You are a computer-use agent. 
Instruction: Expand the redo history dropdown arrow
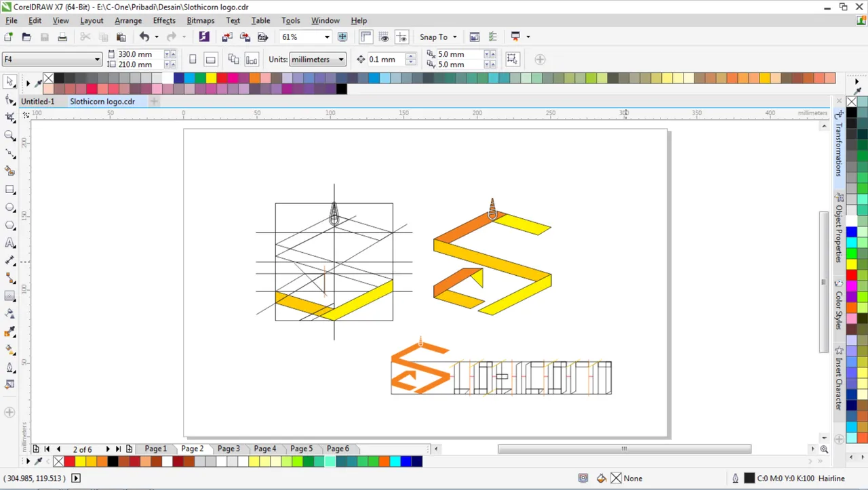(x=184, y=37)
